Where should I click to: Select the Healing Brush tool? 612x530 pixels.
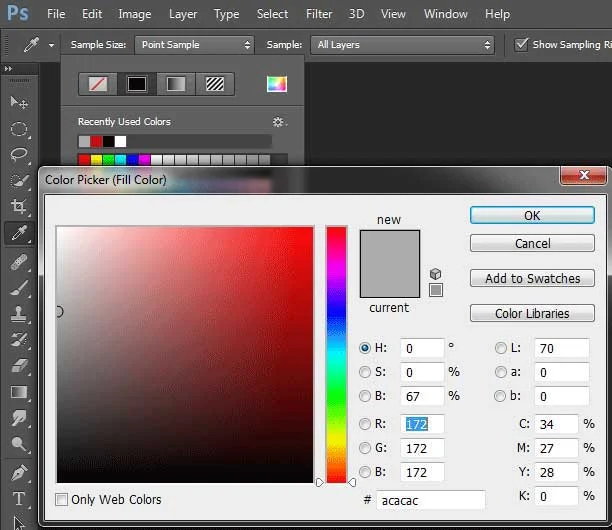point(19,262)
